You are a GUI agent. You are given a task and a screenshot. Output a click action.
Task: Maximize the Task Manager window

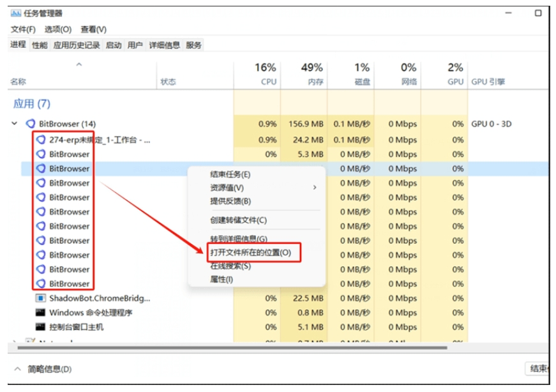(x=538, y=13)
